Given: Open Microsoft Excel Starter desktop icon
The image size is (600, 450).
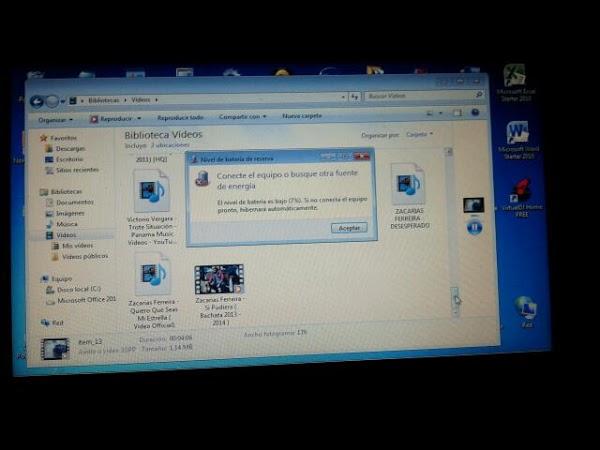Looking at the screenshot, I should (x=513, y=76).
